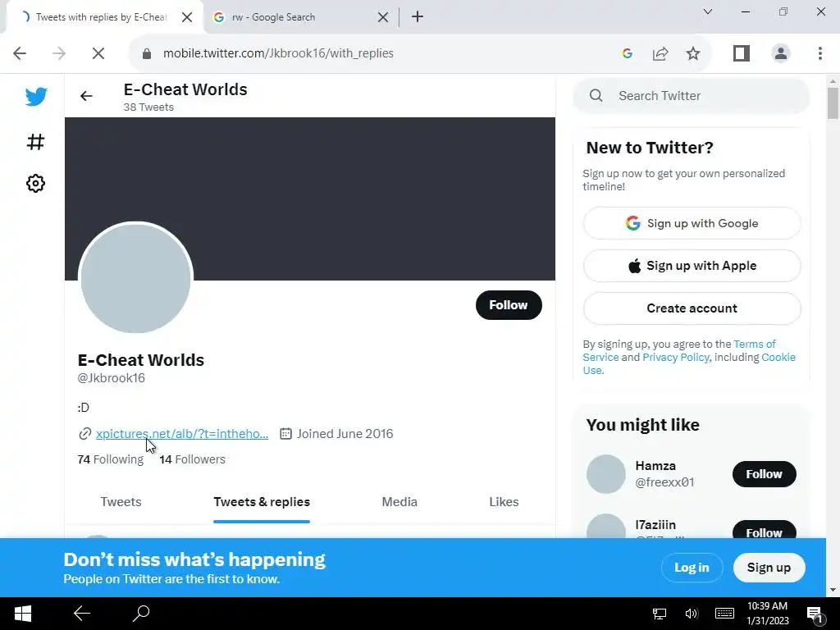
Task: View the 74 Following list
Action: [x=111, y=459]
